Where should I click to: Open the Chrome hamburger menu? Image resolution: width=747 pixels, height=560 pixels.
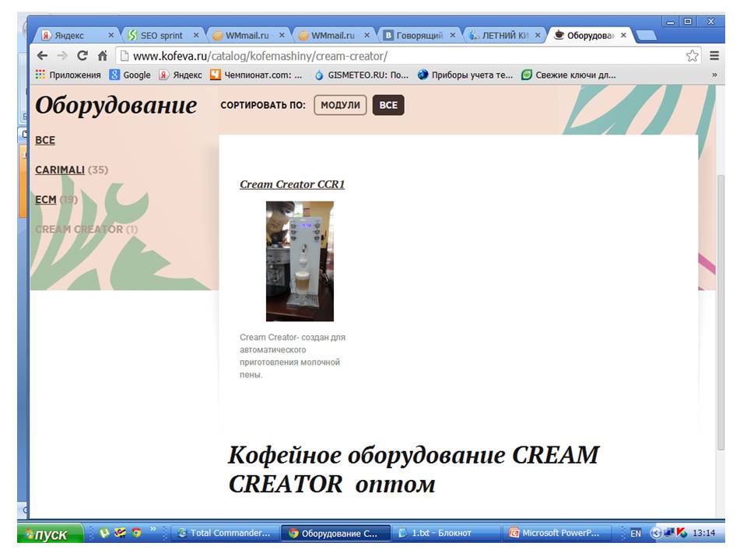click(x=714, y=56)
